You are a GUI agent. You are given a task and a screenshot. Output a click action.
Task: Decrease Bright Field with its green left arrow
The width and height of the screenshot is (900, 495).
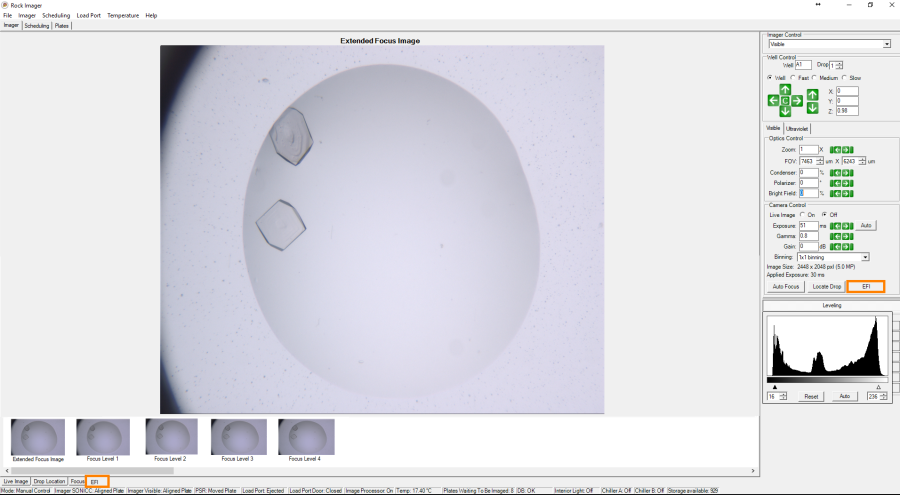[x=836, y=194]
